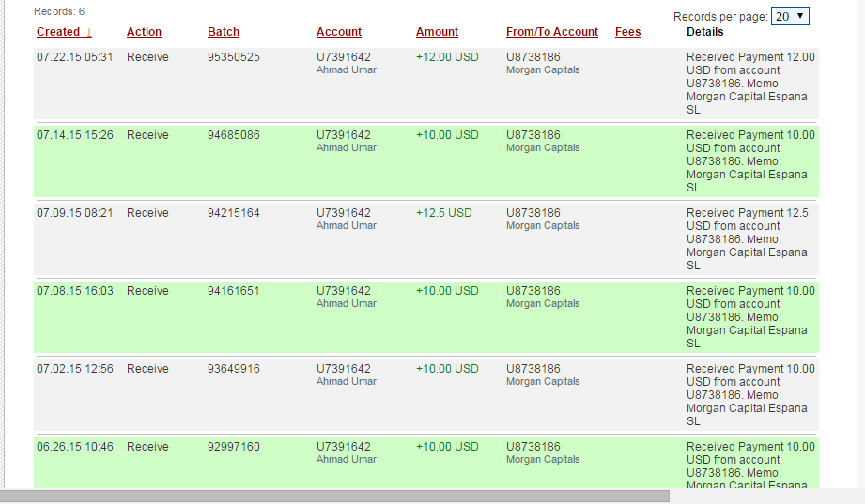Viewport: 865px width, 504px height.
Task: Sort by the Batch column header
Action: tap(224, 32)
